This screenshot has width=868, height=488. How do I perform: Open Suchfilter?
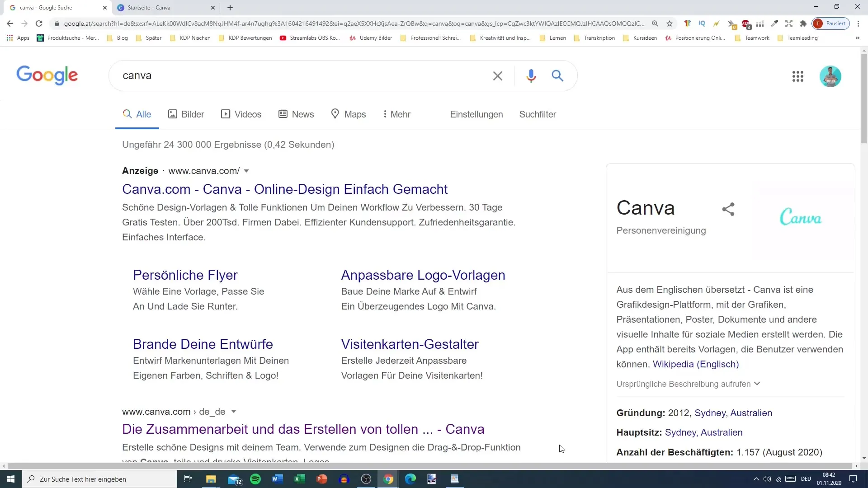pyautogui.click(x=538, y=114)
